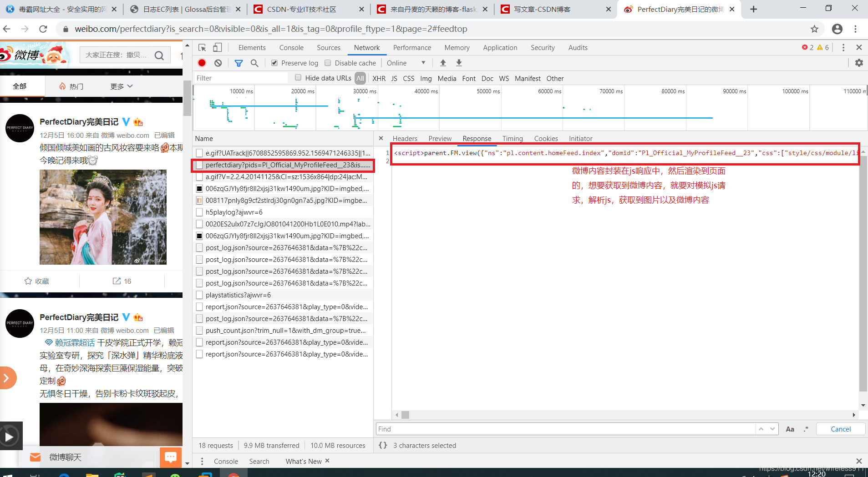Toggle Disable cache checkbox
Viewport: 868px width, 477px height.
[x=328, y=63]
